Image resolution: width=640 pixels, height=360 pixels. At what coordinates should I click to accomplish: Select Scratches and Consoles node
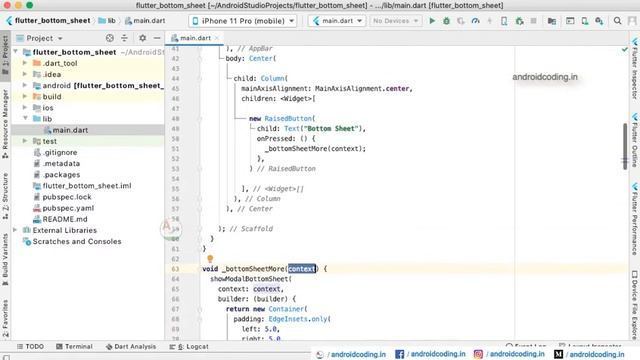[77, 241]
